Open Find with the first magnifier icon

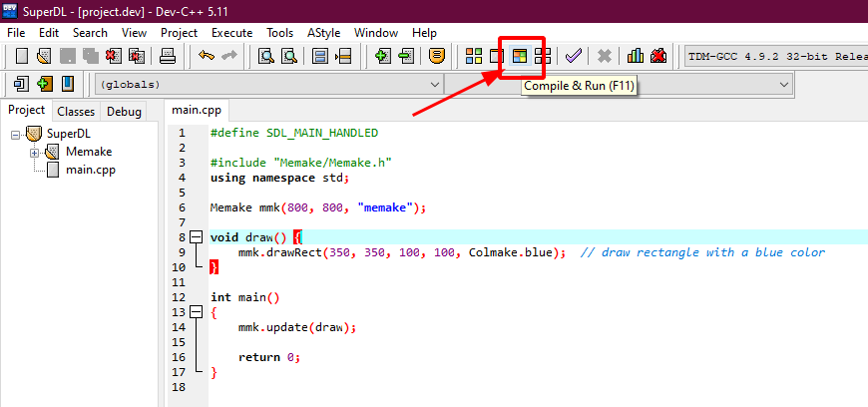[266, 56]
